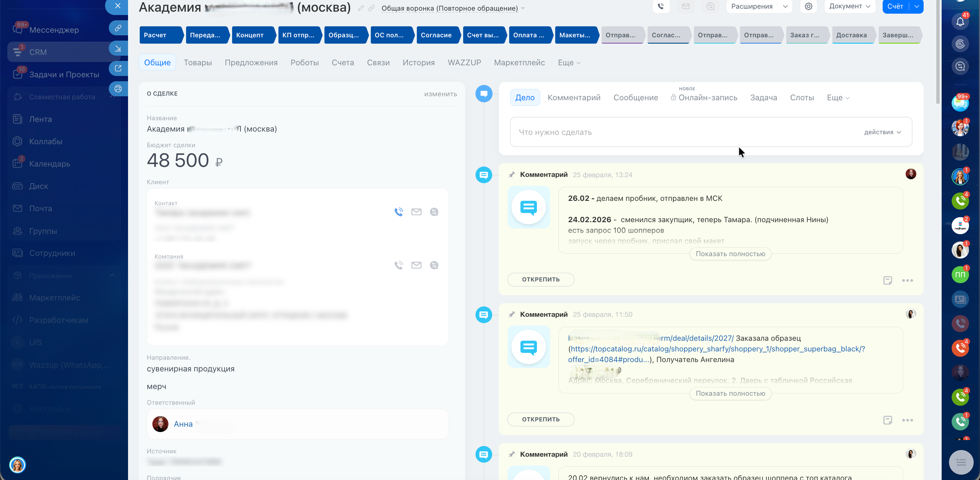Click contact's email envelope icon
Screen dimensions: 980x480
[x=416, y=212]
